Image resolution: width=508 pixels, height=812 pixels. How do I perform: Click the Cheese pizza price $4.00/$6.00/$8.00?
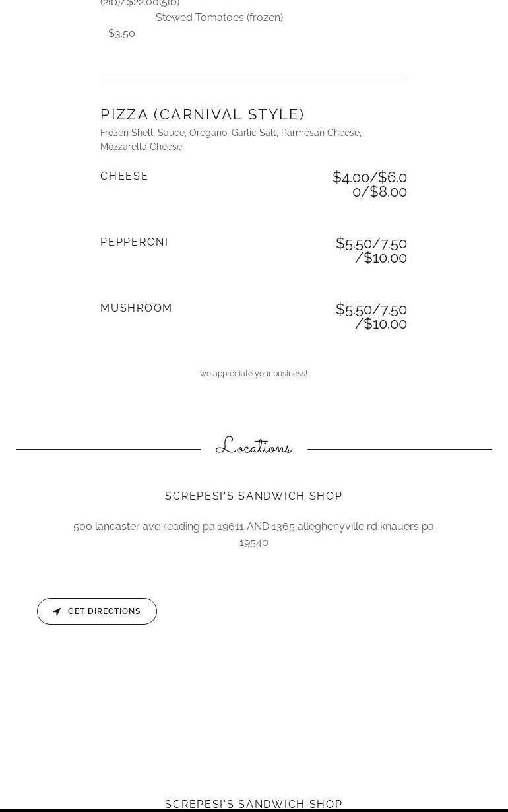pyautogui.click(x=370, y=184)
